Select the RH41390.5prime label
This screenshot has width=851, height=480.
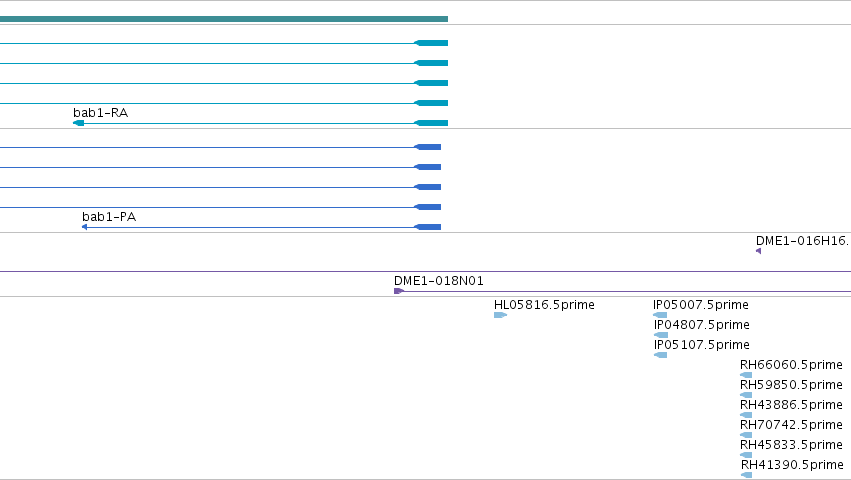coord(792,465)
